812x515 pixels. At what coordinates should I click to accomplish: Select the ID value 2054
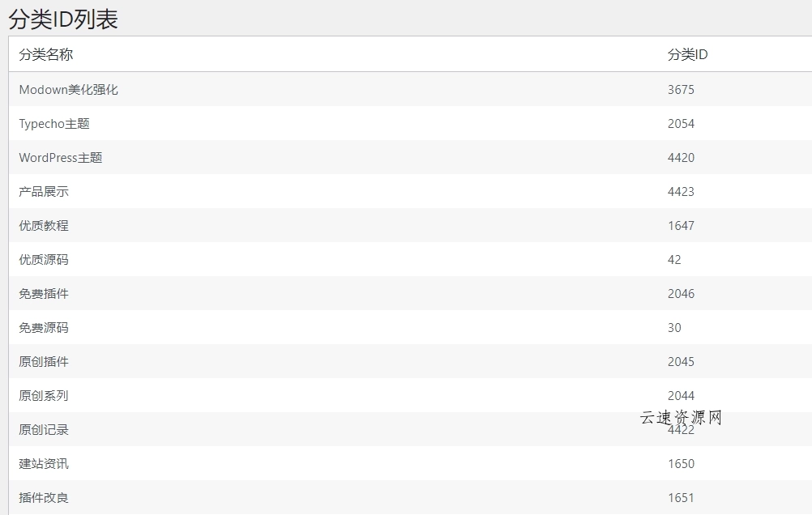[681, 124]
